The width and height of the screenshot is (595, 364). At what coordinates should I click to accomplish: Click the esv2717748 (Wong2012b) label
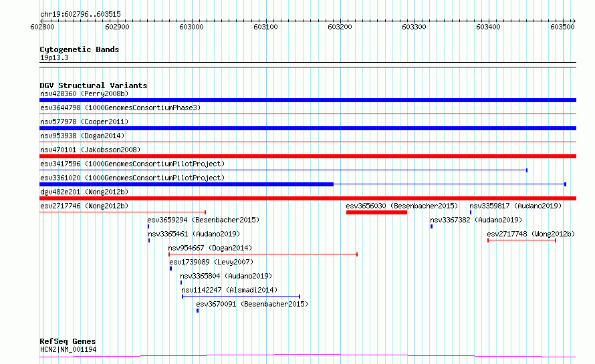click(x=531, y=234)
